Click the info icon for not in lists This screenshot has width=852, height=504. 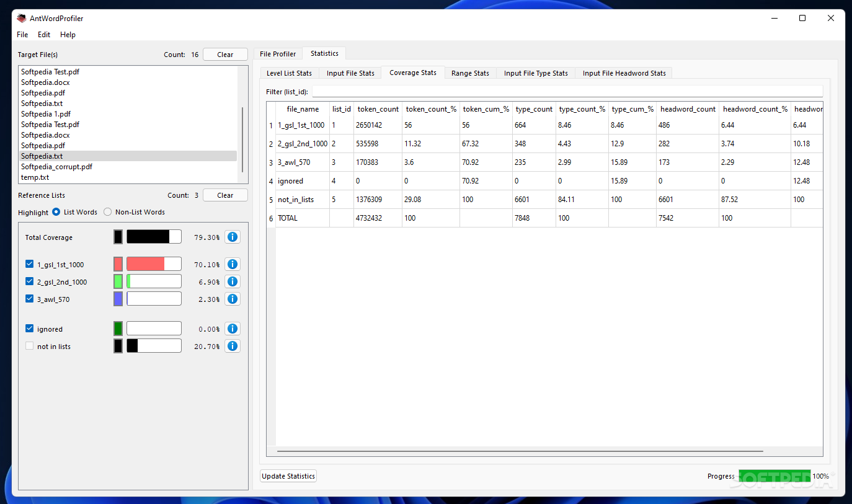(233, 346)
